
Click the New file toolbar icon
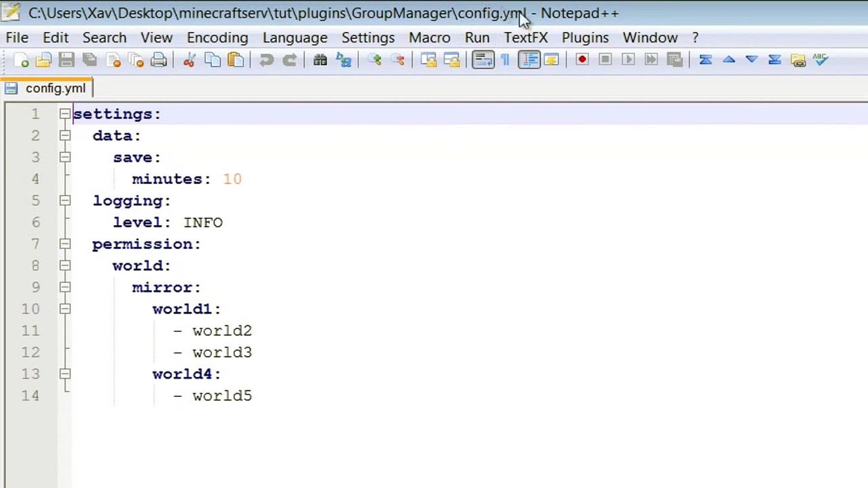pyautogui.click(x=21, y=60)
